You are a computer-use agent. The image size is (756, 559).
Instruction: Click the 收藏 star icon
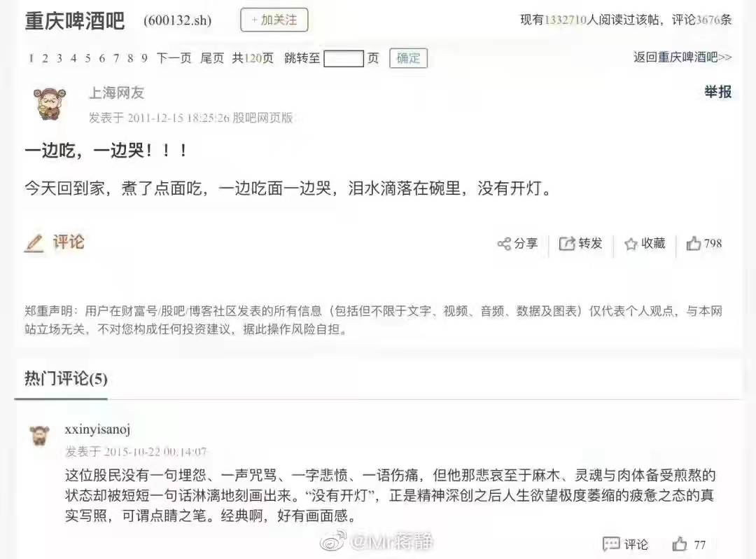click(631, 244)
